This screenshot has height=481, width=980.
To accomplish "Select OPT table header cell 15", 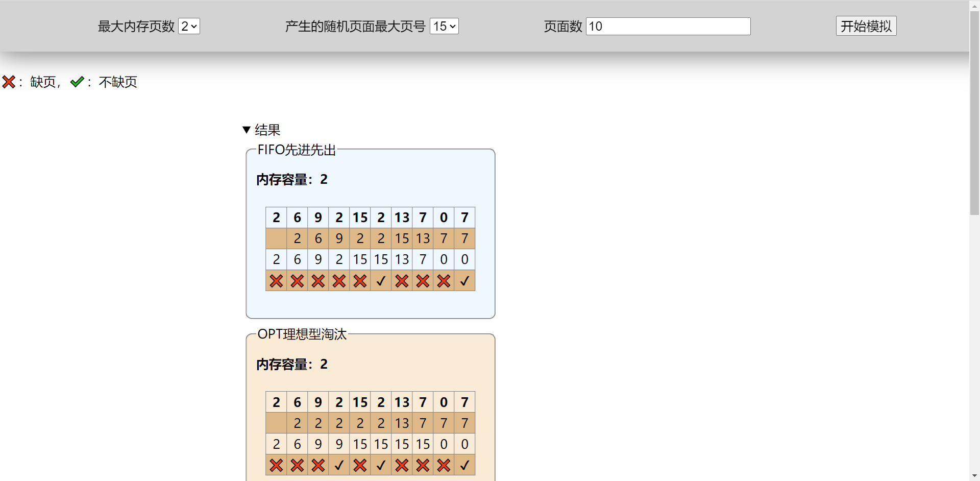I will pos(360,402).
